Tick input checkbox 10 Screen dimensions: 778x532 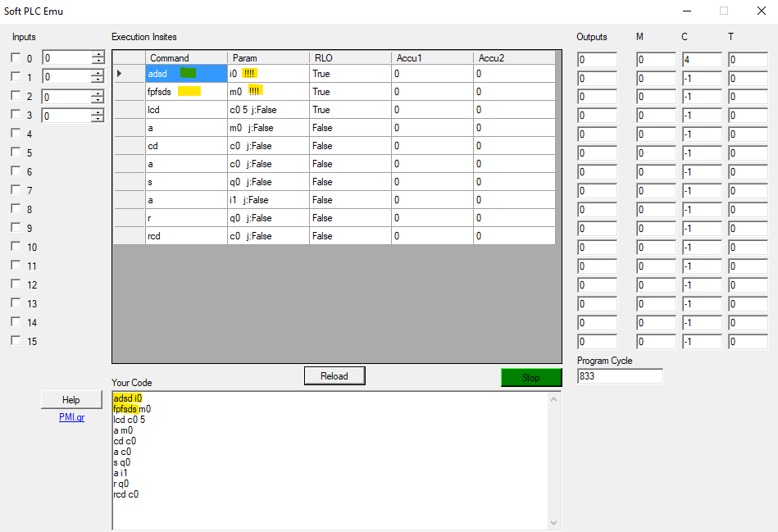click(16, 247)
